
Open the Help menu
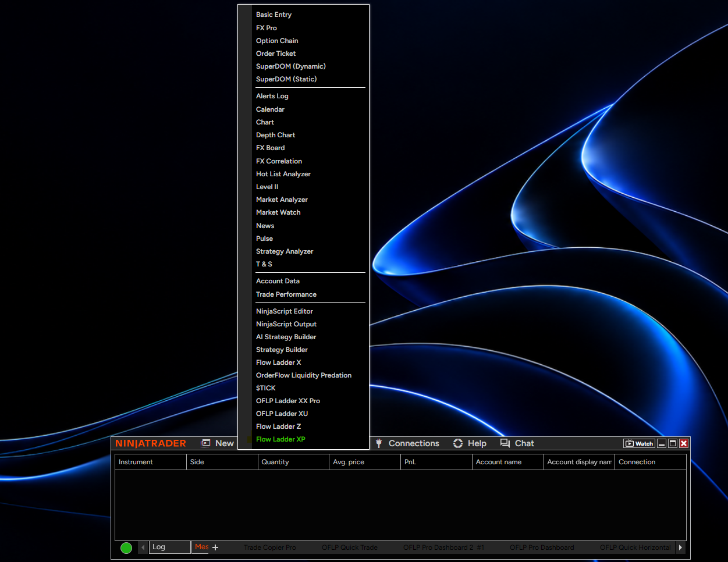coord(477,443)
